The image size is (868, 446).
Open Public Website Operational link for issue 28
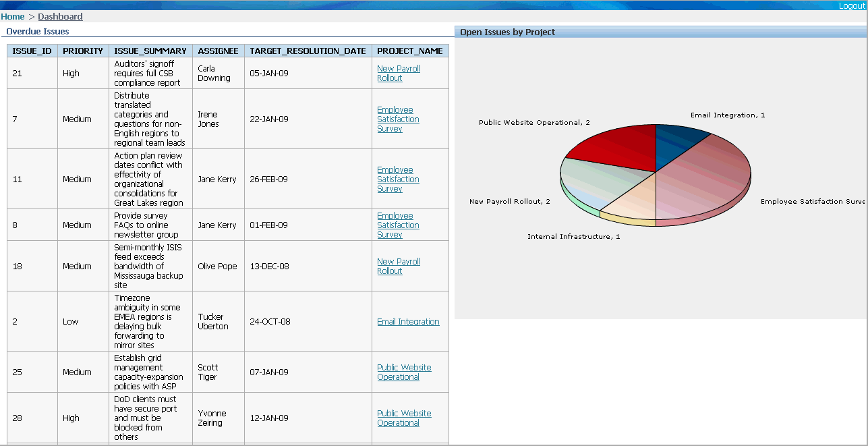[x=404, y=418]
